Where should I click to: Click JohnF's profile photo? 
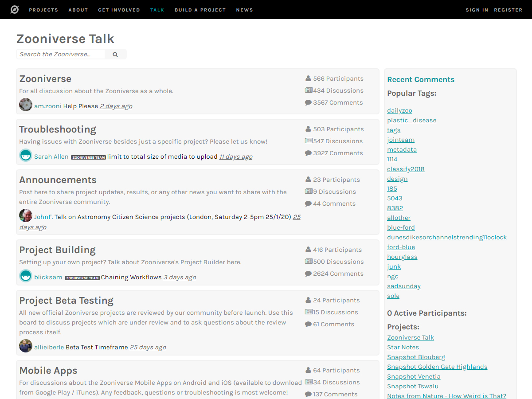pyautogui.click(x=26, y=216)
